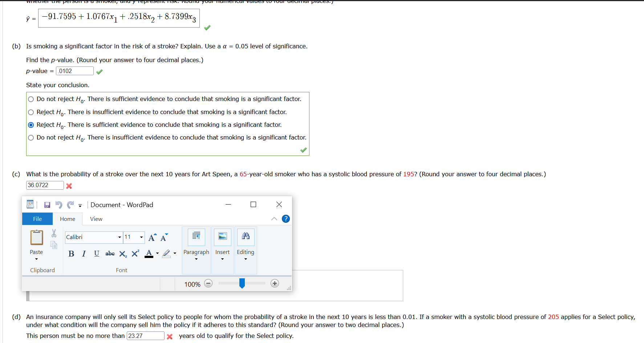This screenshot has height=343, width=644.
Task: Redo the last action in WordPad
Action: pyautogui.click(x=70, y=205)
